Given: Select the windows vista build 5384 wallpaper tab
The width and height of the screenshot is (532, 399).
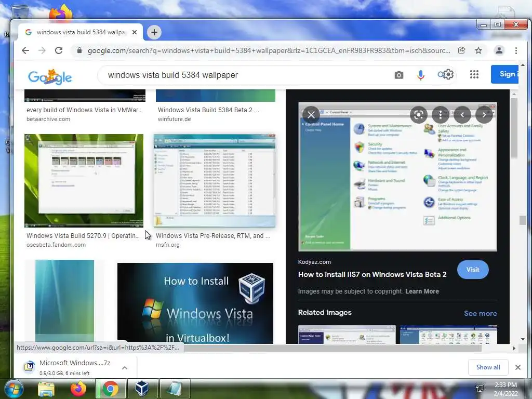Looking at the screenshot, I should [x=81, y=32].
